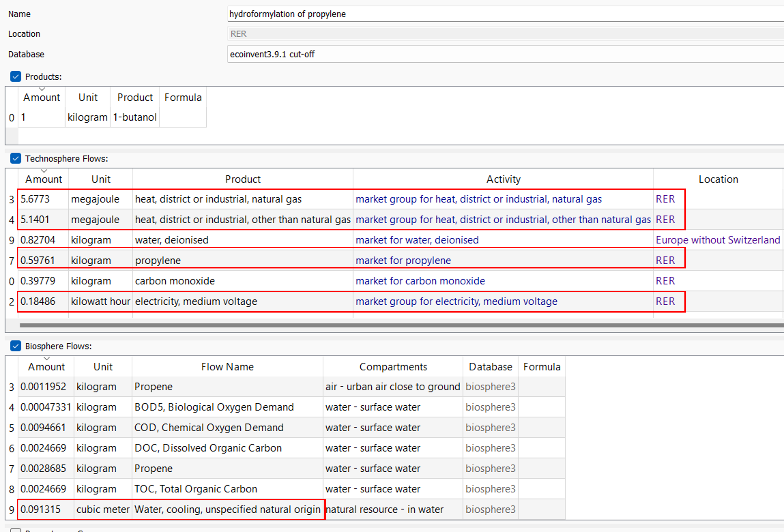This screenshot has height=532, width=784.
Task: Select Water, cooling, unspecified natural origin
Action: (227, 509)
